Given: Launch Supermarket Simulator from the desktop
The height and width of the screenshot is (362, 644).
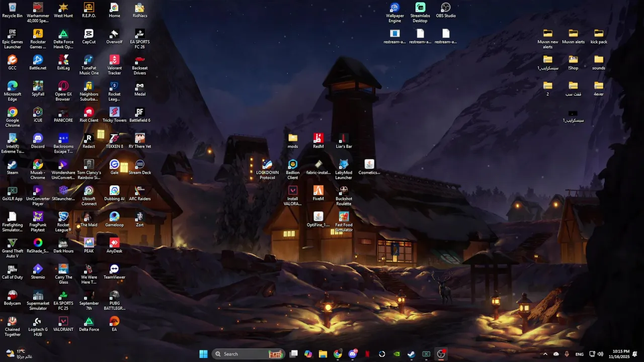Looking at the screenshot, I should click(x=38, y=301).
